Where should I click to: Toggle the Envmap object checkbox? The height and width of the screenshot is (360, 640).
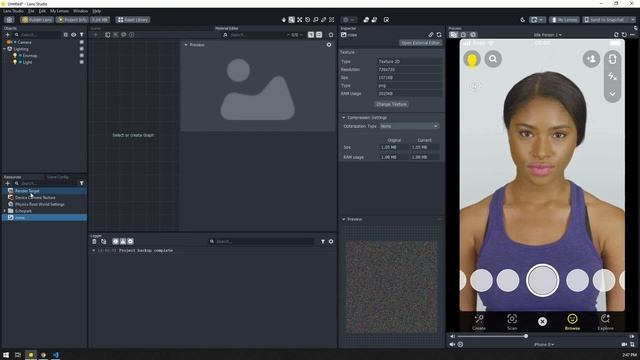82,56
